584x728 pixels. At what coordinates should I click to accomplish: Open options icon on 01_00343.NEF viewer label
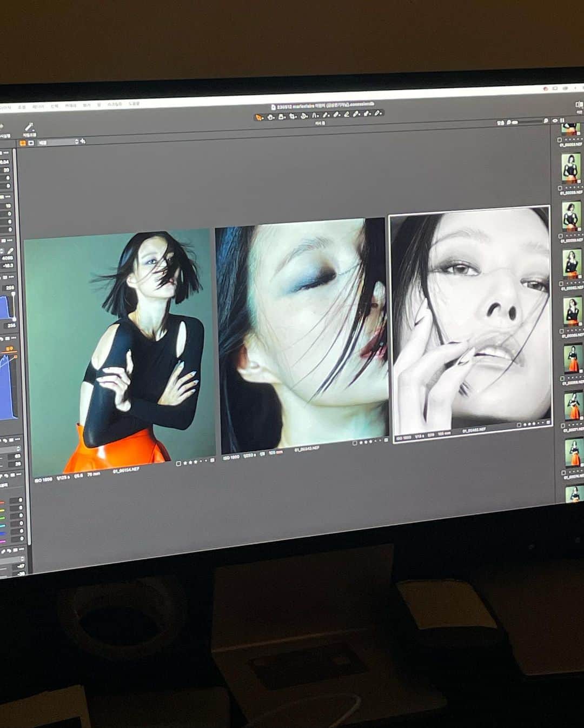[386, 440]
